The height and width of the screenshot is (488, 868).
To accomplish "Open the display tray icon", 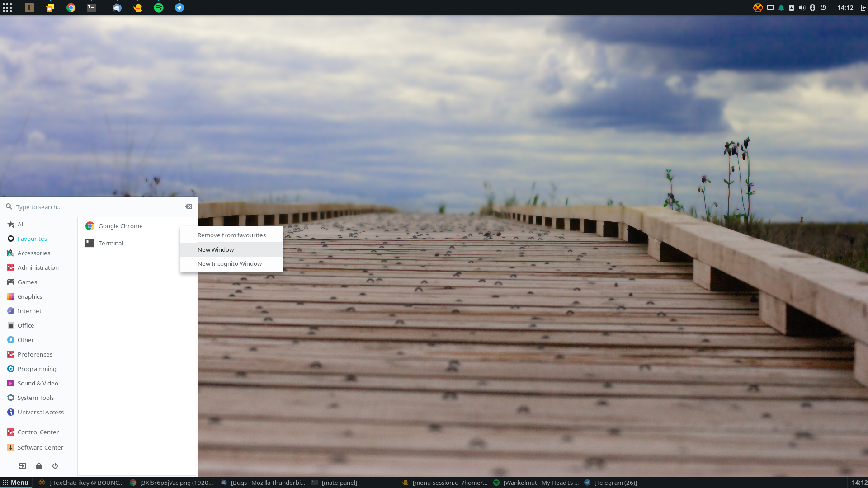I will (770, 8).
